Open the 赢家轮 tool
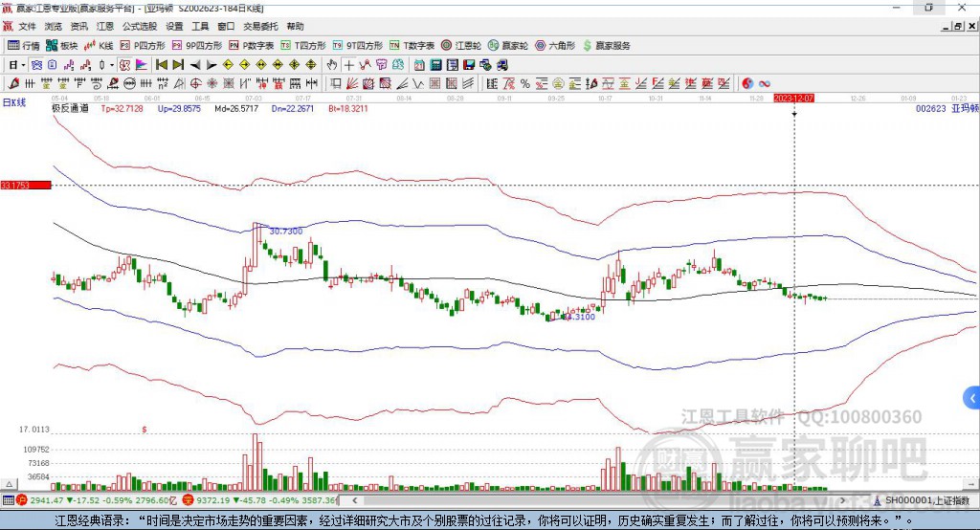The image size is (980, 530). tap(507, 46)
